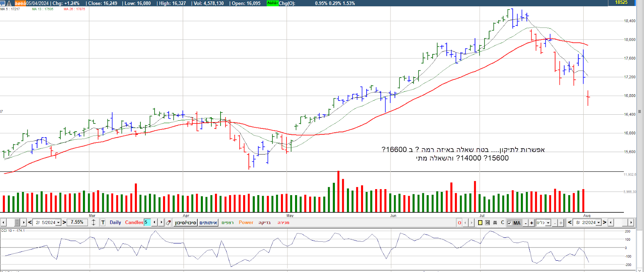Viewport: 644px width, 272px height.
Task: Click the MA 5 : 17217 legend label
Action: tap(10, 9)
